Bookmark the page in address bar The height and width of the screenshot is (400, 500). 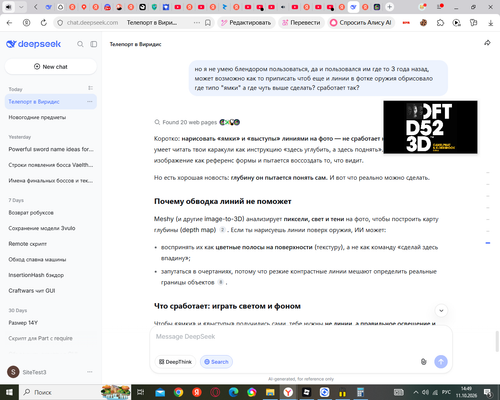tap(208, 23)
